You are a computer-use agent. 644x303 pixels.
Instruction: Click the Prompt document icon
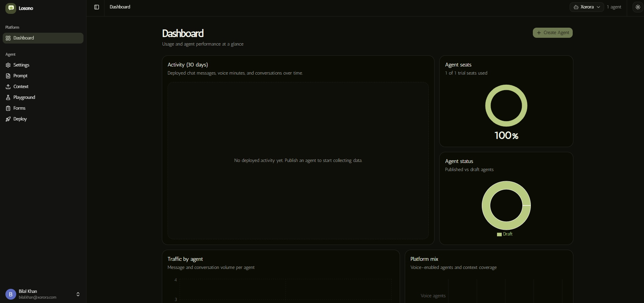tap(8, 76)
